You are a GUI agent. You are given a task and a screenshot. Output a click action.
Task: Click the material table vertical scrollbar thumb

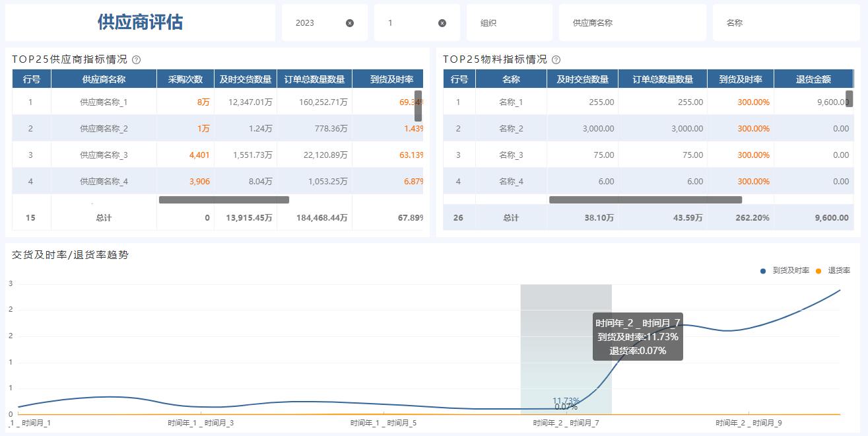pyautogui.click(x=850, y=99)
